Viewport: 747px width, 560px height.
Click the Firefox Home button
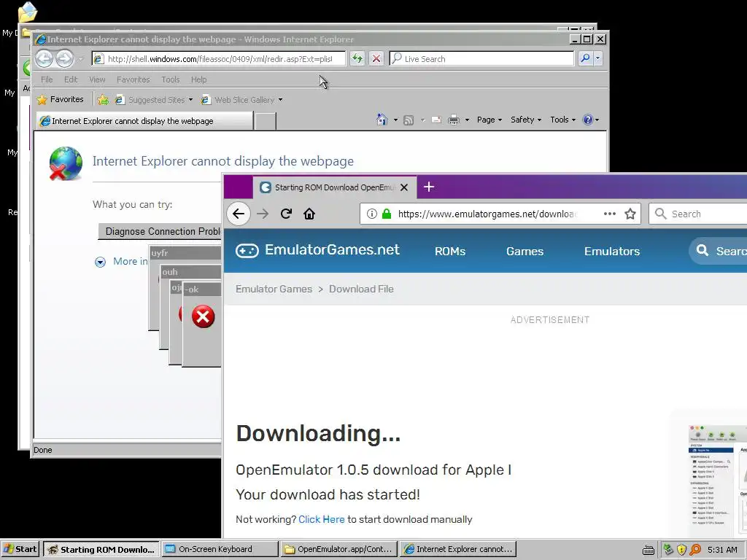pos(309,214)
